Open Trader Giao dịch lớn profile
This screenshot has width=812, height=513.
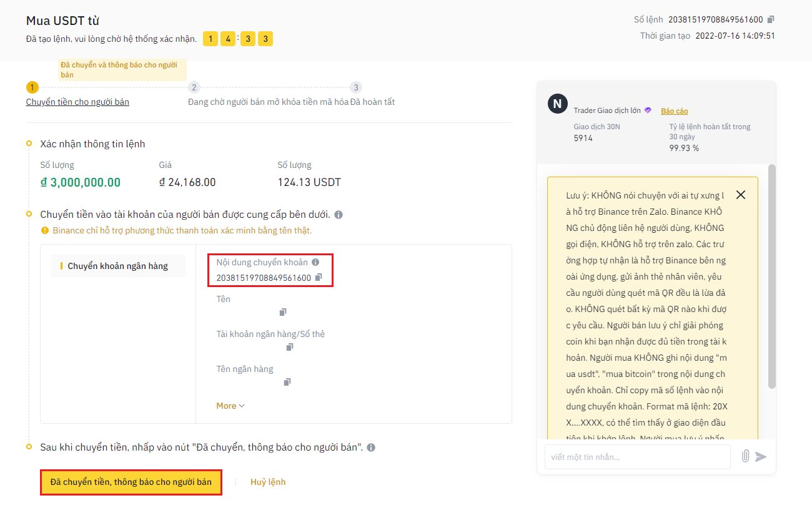tap(607, 110)
